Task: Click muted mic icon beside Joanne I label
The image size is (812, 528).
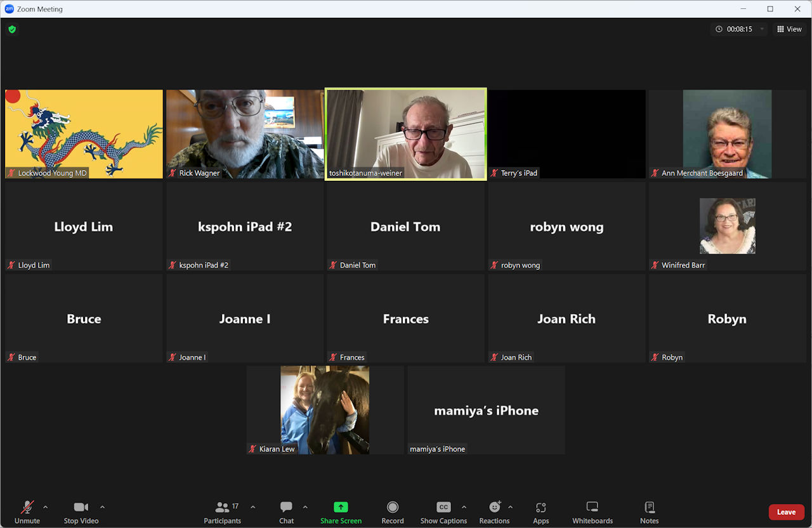Action: [x=173, y=357]
